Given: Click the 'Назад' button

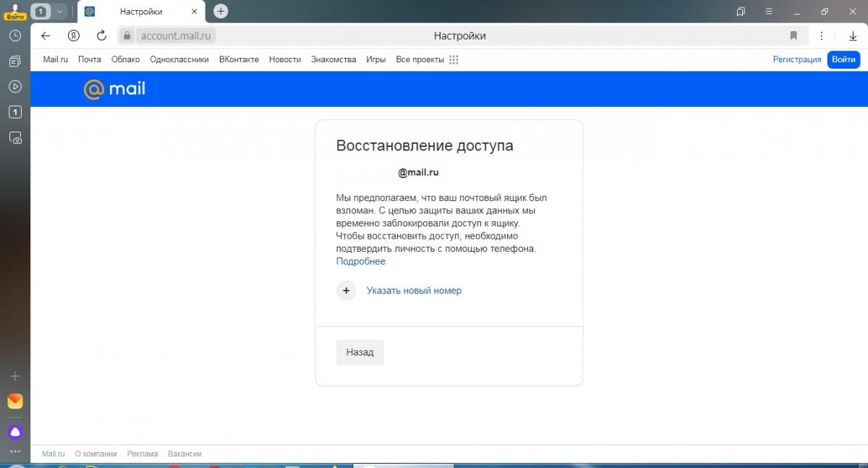Looking at the screenshot, I should pyautogui.click(x=359, y=352).
